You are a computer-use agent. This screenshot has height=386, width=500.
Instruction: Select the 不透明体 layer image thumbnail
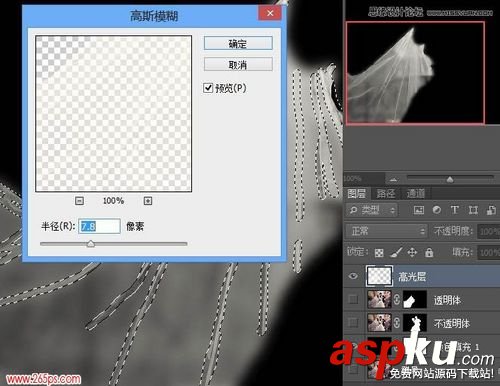pyautogui.click(x=379, y=322)
